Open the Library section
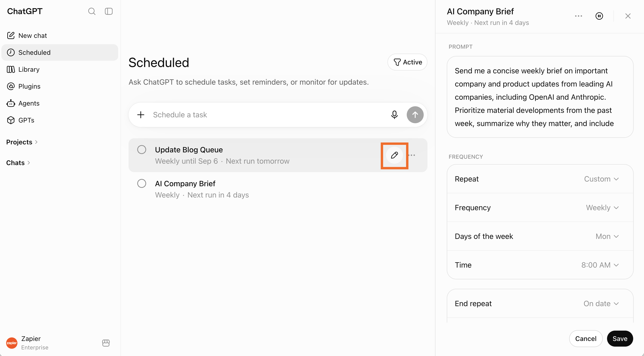Image resolution: width=644 pixels, height=356 pixels. pyautogui.click(x=60, y=69)
